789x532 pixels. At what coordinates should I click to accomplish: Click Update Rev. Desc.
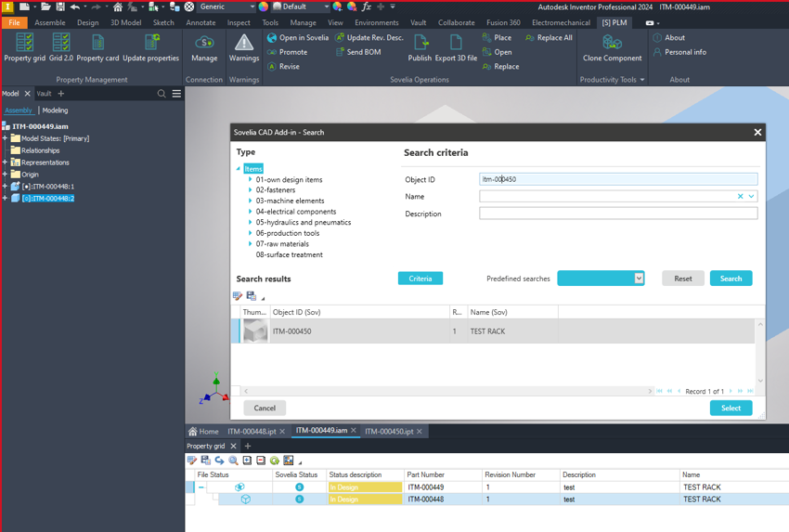pos(369,38)
